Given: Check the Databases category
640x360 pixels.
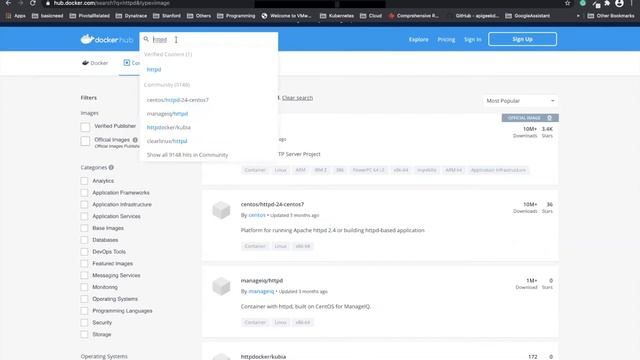Looking at the screenshot, I should coord(84,240).
